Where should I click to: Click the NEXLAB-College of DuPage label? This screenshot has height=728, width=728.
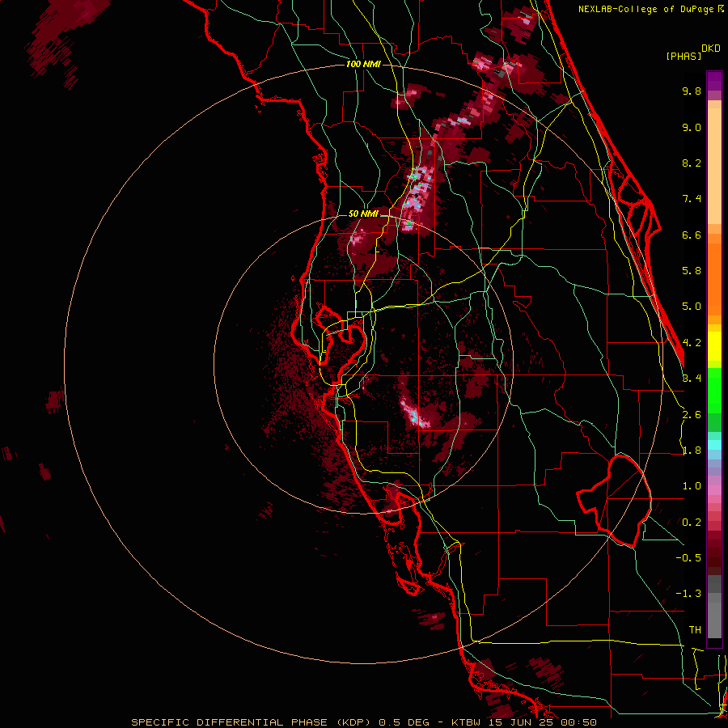pyautogui.click(x=647, y=9)
